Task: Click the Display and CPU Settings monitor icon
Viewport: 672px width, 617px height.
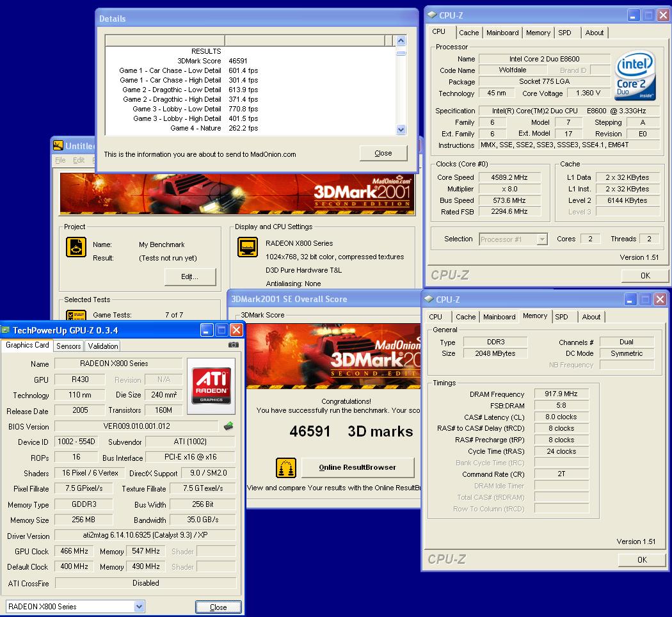Action: (x=247, y=247)
